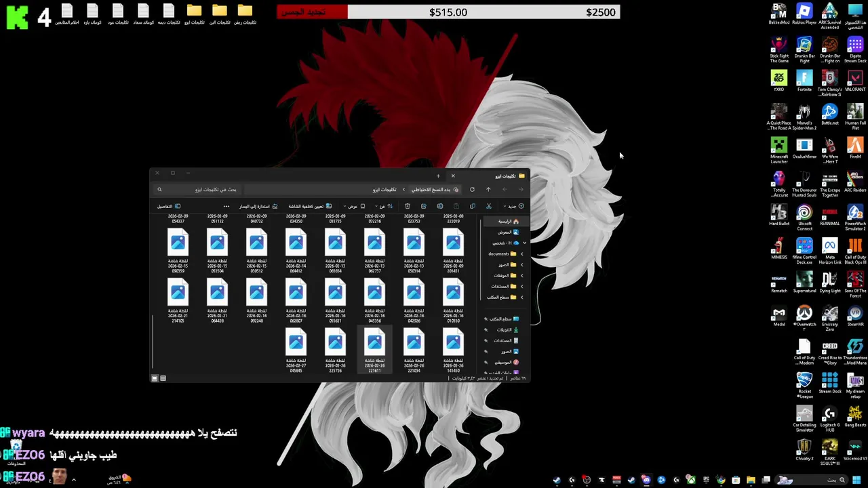The height and width of the screenshot is (488, 868).
Task: Click the SteamVR desktop icon
Action: [855, 317]
